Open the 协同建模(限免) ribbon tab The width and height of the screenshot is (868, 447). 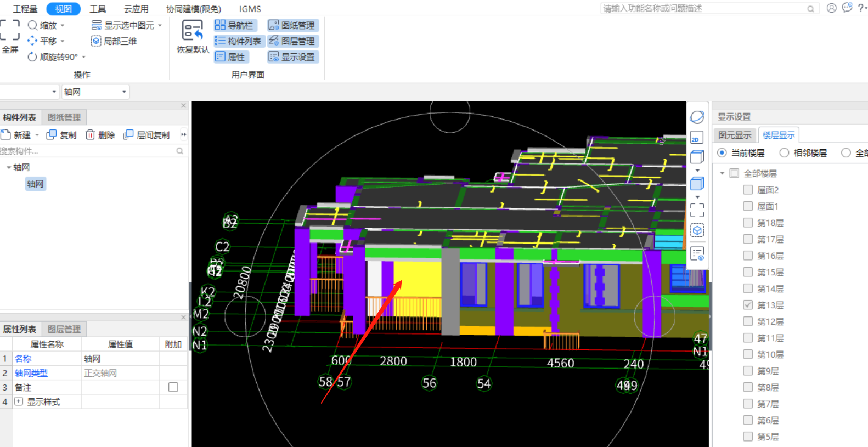(x=194, y=9)
